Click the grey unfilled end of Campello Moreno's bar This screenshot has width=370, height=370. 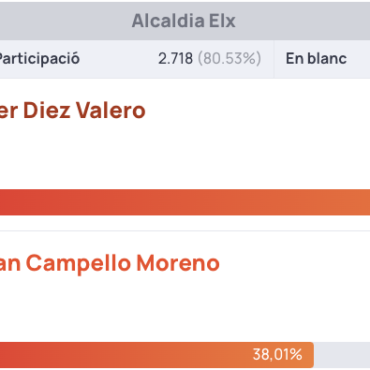coord(342,355)
